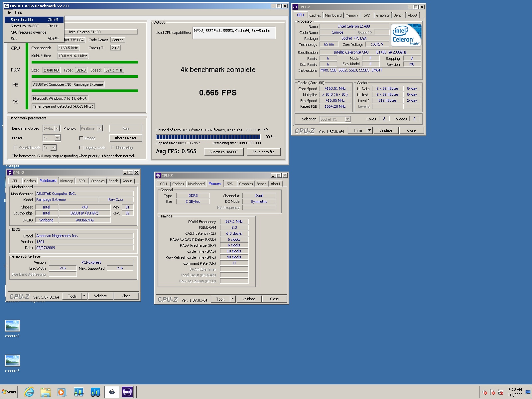Toggle the Legacy mode checkbox

81,148
